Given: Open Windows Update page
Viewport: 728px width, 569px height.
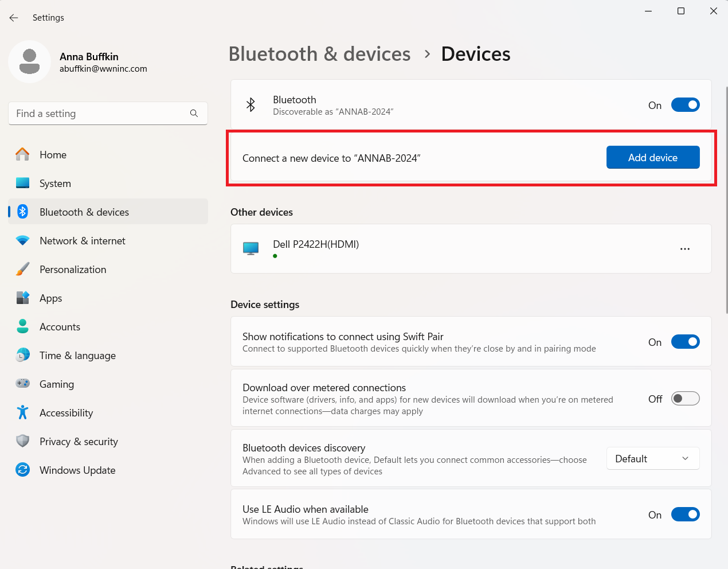Looking at the screenshot, I should point(108,470).
